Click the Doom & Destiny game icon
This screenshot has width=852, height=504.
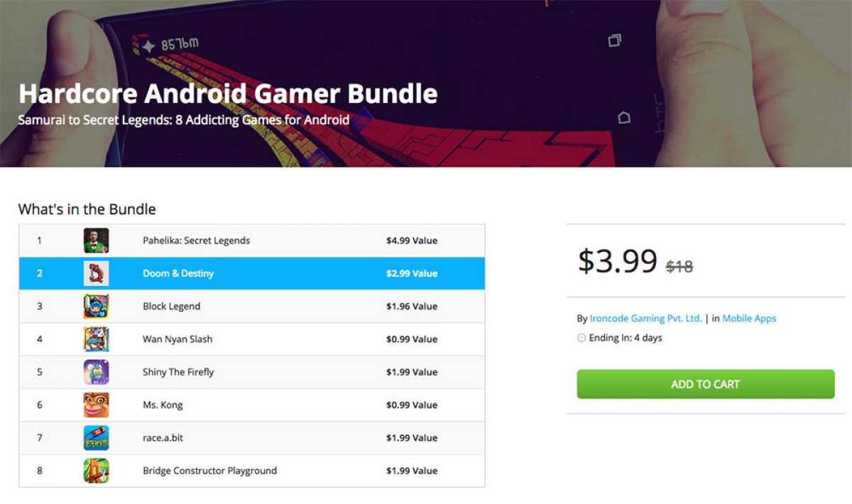pyautogui.click(x=96, y=273)
